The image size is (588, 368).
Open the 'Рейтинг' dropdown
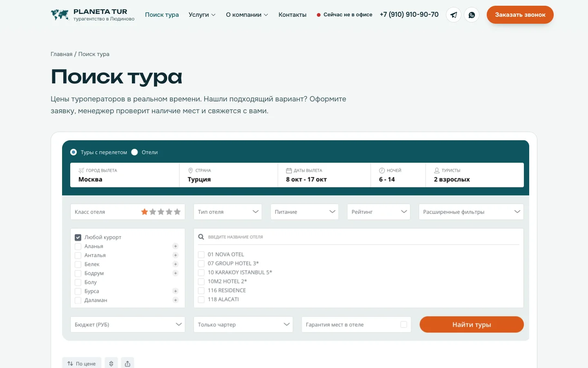coord(379,212)
